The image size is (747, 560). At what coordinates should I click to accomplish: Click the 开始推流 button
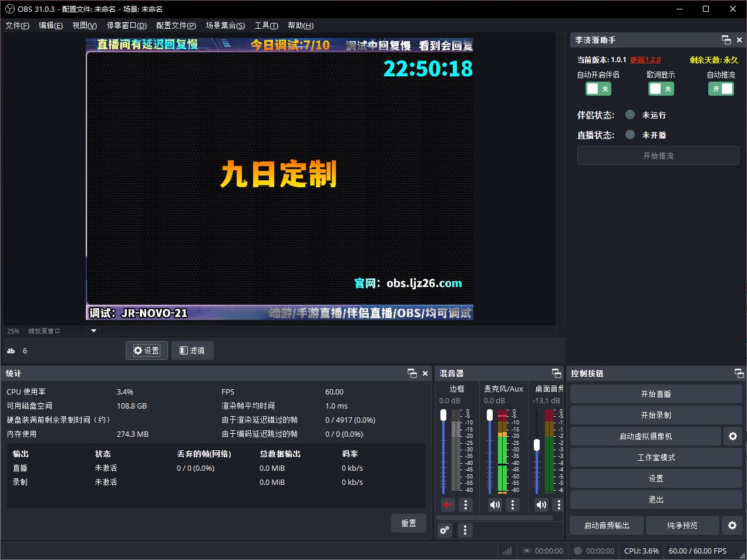pyautogui.click(x=658, y=156)
